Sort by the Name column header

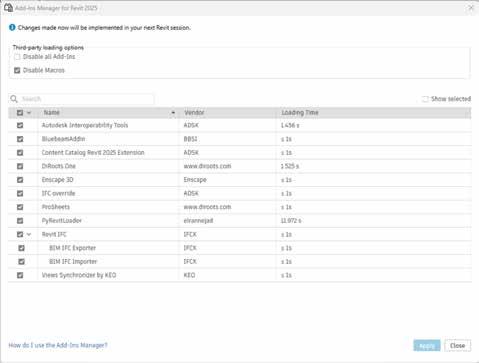coord(52,113)
